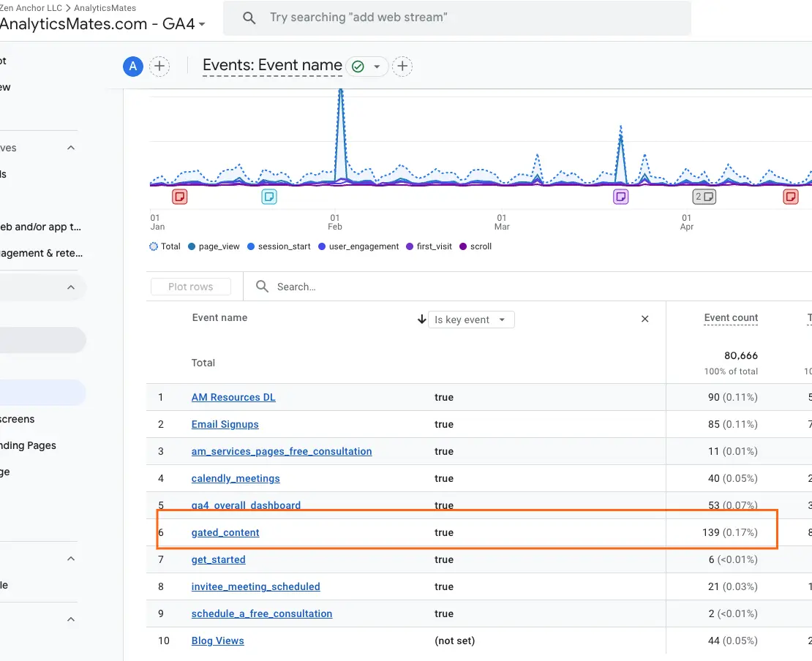The width and height of the screenshot is (812, 661).
Task: Open the am_services_pages_free_consultation event link
Action: [281, 451]
